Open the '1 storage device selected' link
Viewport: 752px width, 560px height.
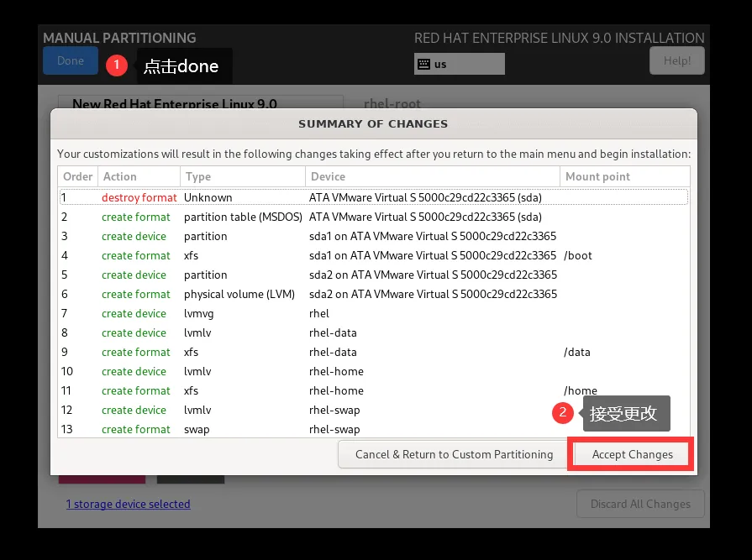pyautogui.click(x=128, y=504)
